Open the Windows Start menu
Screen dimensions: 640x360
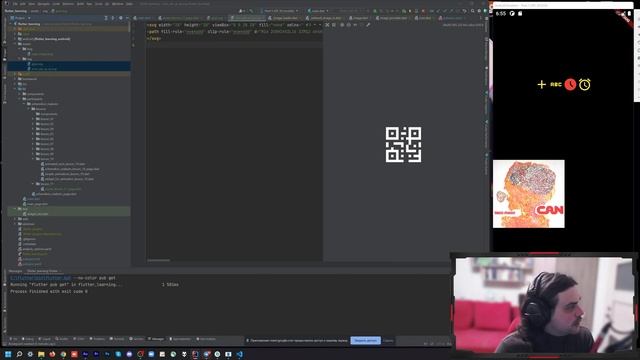pos(8,354)
